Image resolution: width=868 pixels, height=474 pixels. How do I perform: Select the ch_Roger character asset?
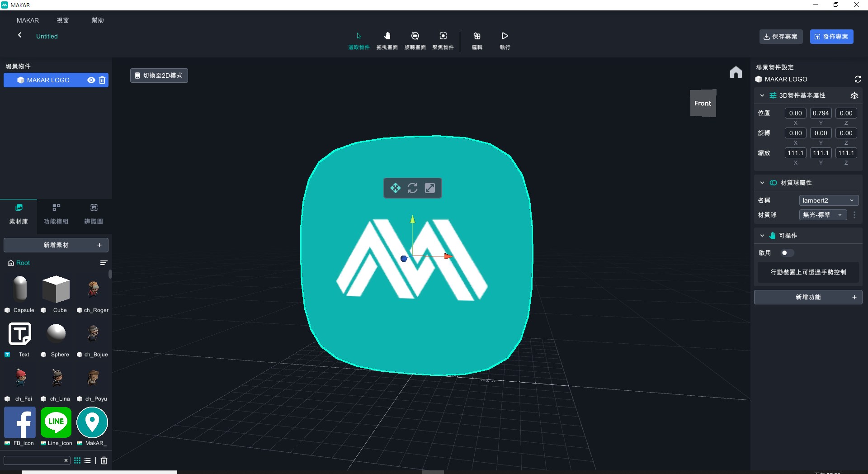coord(93,289)
